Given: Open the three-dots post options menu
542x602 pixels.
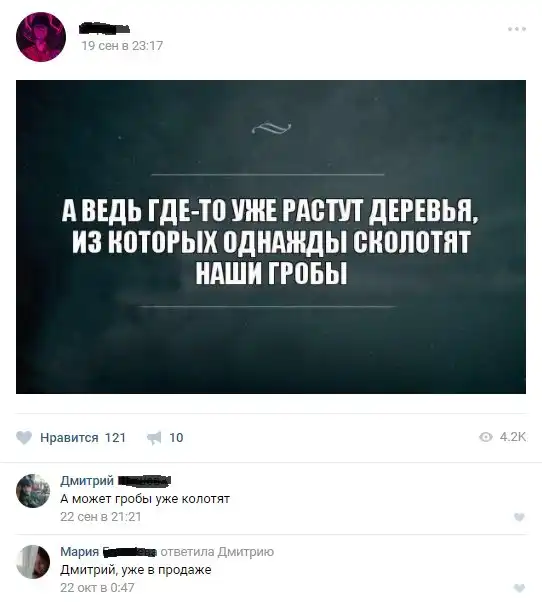Looking at the screenshot, I should [517, 29].
